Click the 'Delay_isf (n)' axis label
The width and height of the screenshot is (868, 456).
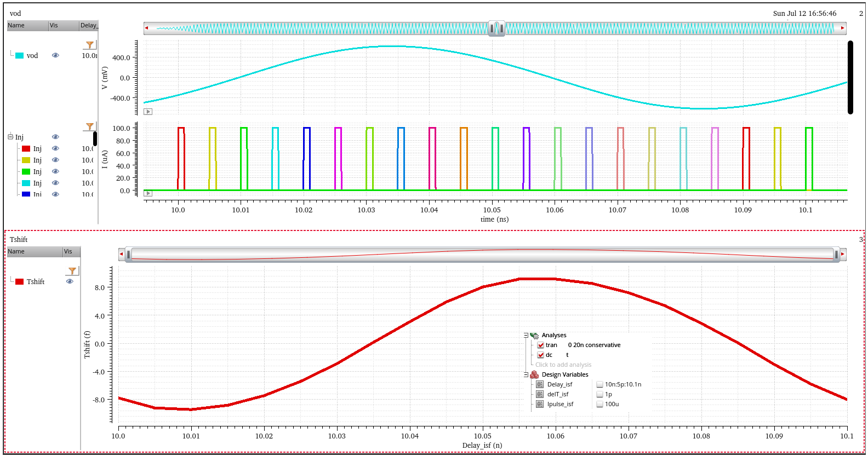tap(482, 445)
